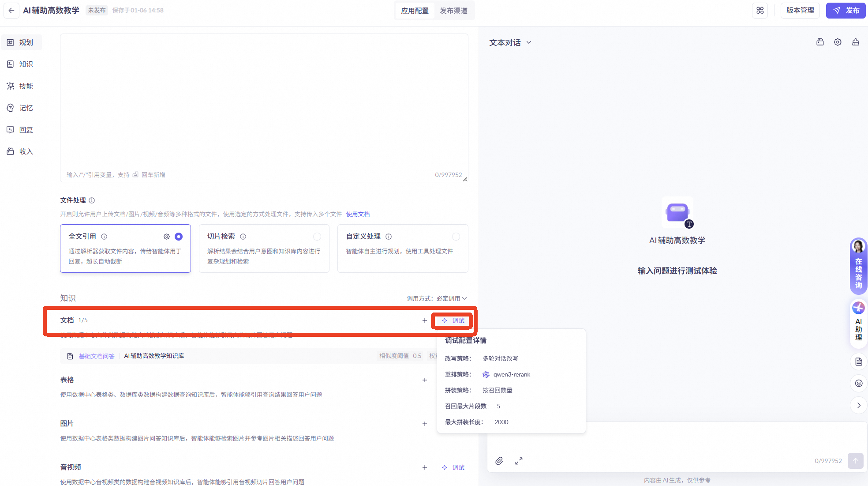Open the 文本对话 mode dropdown

tap(510, 43)
